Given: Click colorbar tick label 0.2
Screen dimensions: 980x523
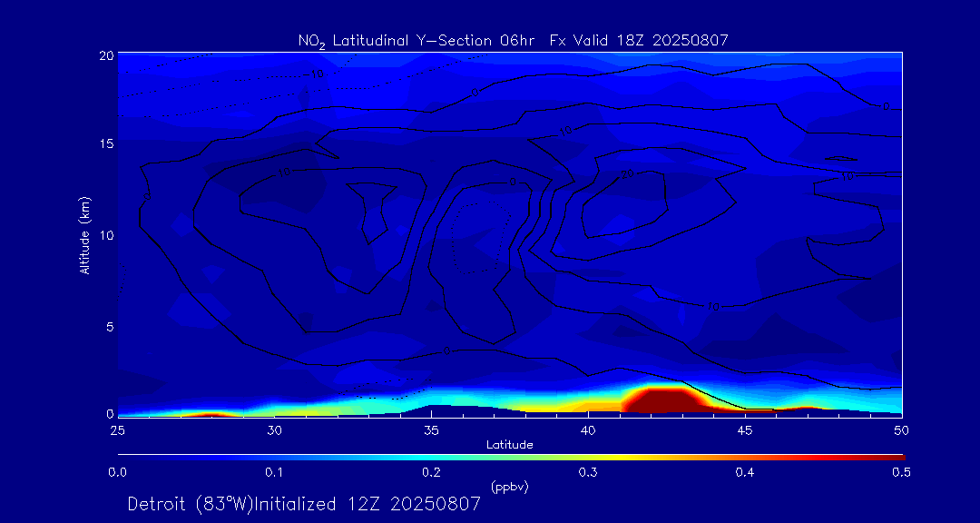Looking at the screenshot, I should (431, 473).
